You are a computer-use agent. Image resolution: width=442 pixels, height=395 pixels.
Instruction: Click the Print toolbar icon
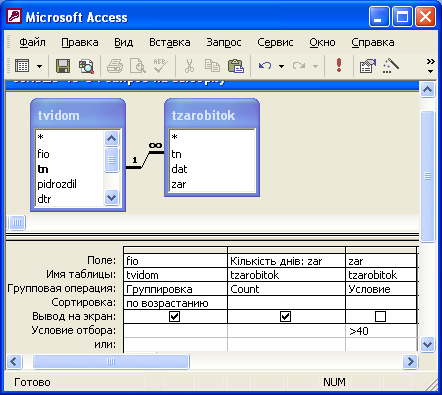[115, 66]
